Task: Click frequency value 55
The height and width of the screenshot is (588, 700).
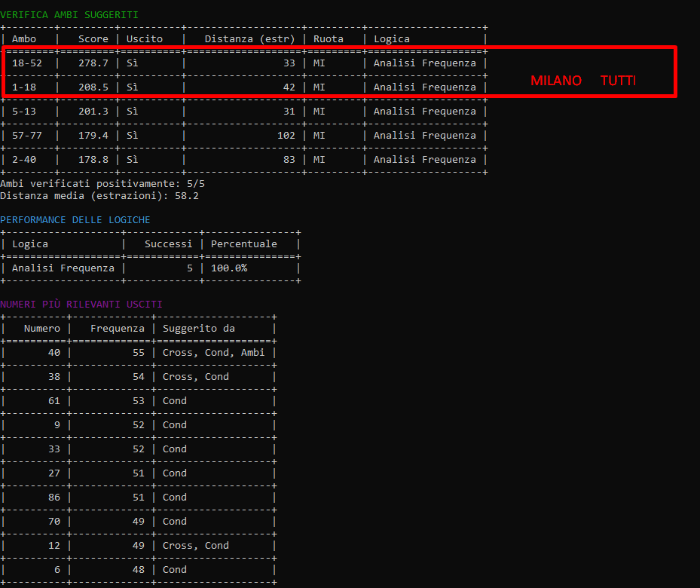Action: (139, 352)
